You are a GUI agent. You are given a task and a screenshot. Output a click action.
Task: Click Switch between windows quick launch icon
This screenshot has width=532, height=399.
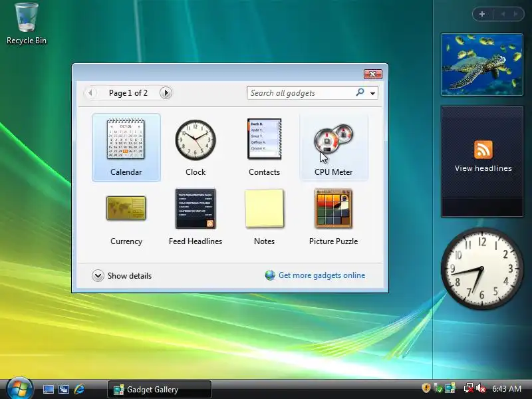pos(64,389)
